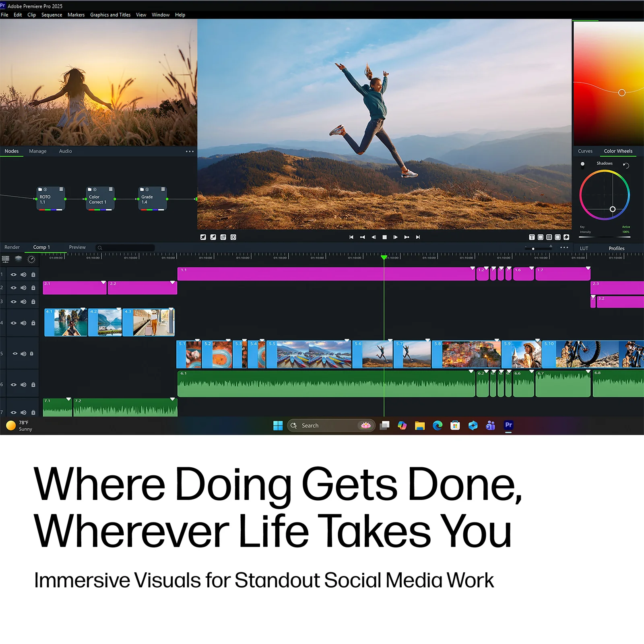Click the circled play icon below the viewer
This screenshot has height=644, width=644.
[x=233, y=237]
